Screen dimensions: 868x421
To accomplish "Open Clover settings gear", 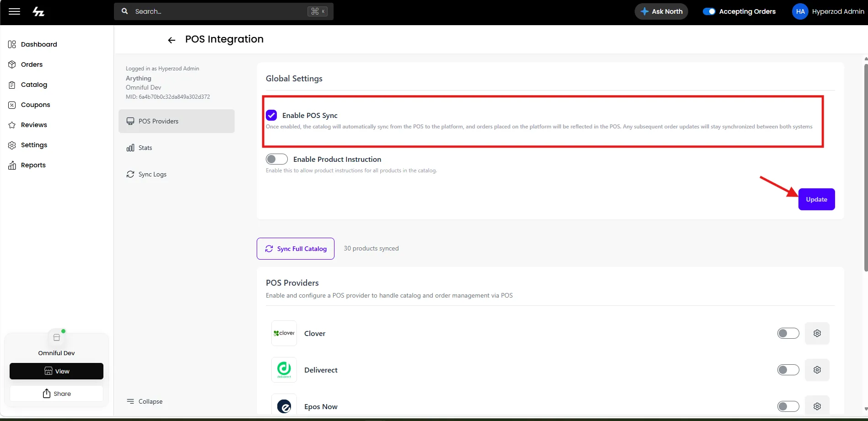I will 817,333.
